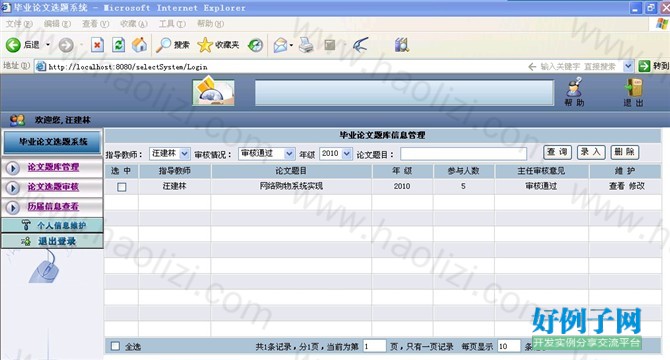
Task: Click the system logo image in header
Action: 213,91
